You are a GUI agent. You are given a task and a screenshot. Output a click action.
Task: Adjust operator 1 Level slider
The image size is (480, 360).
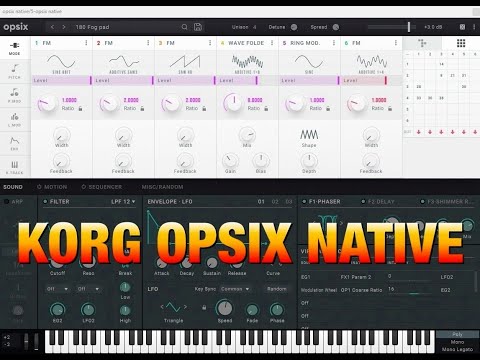pyautogui.click(x=62, y=80)
